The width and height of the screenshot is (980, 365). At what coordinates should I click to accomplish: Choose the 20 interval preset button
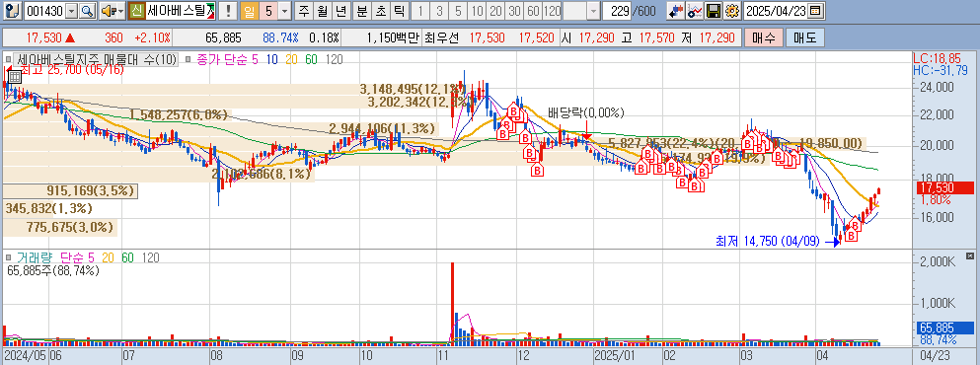tap(496, 11)
